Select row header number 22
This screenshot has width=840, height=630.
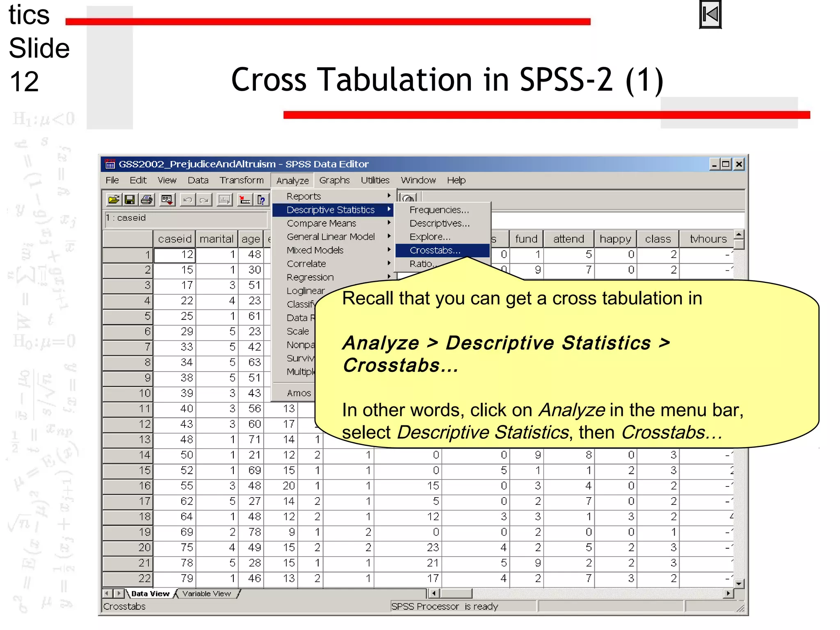coord(128,579)
